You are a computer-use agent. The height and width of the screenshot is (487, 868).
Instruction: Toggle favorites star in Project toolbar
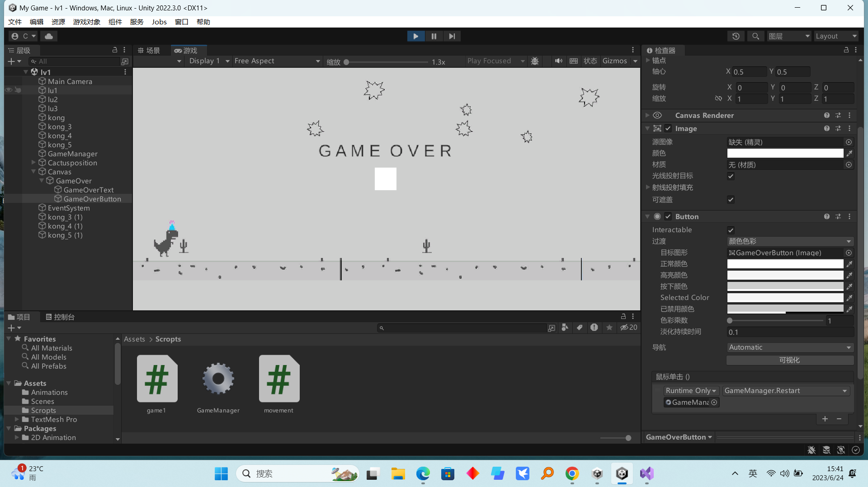[x=609, y=328]
